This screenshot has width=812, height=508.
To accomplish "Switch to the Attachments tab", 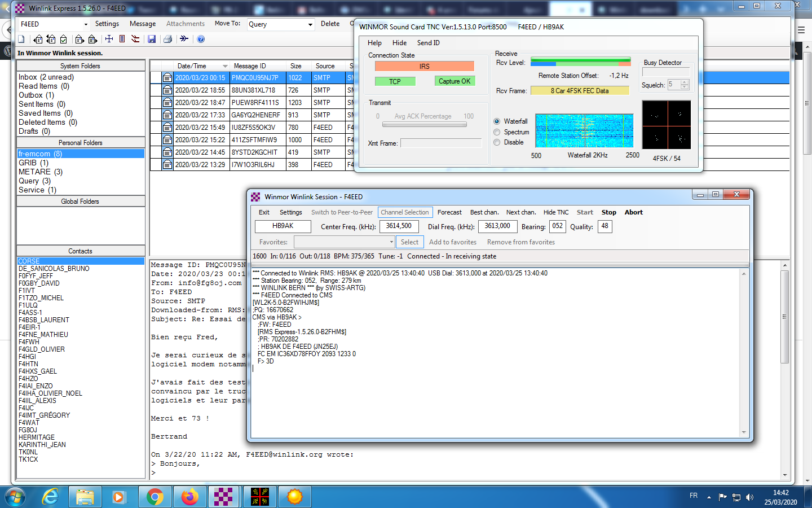I will (x=184, y=24).
